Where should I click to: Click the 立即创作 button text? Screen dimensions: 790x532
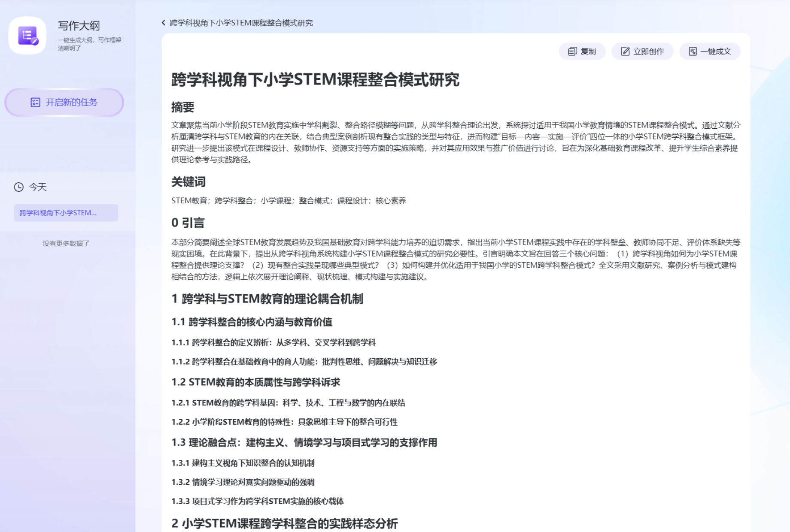click(x=648, y=51)
